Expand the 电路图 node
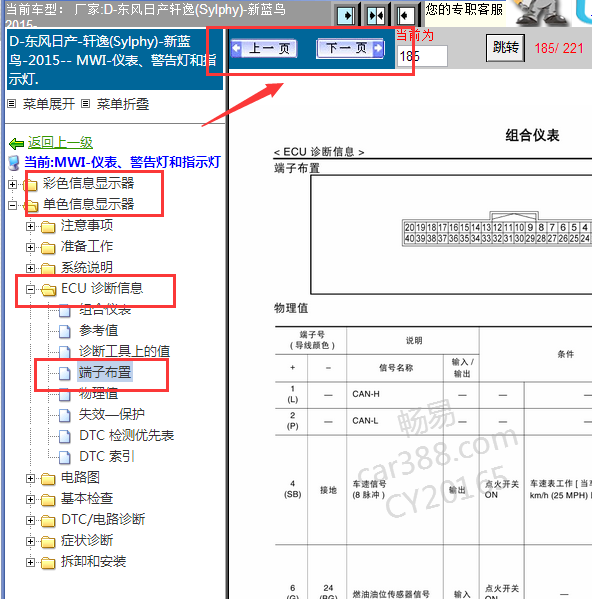 coord(31,478)
